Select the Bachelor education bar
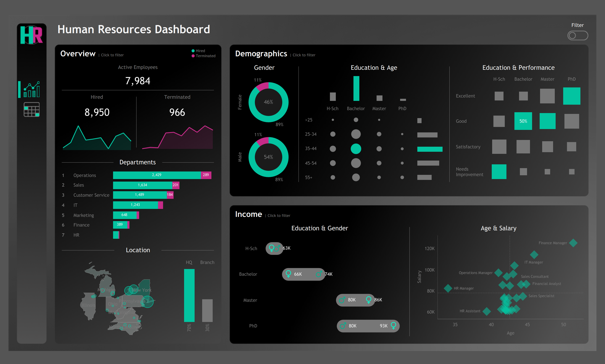 (x=356, y=88)
